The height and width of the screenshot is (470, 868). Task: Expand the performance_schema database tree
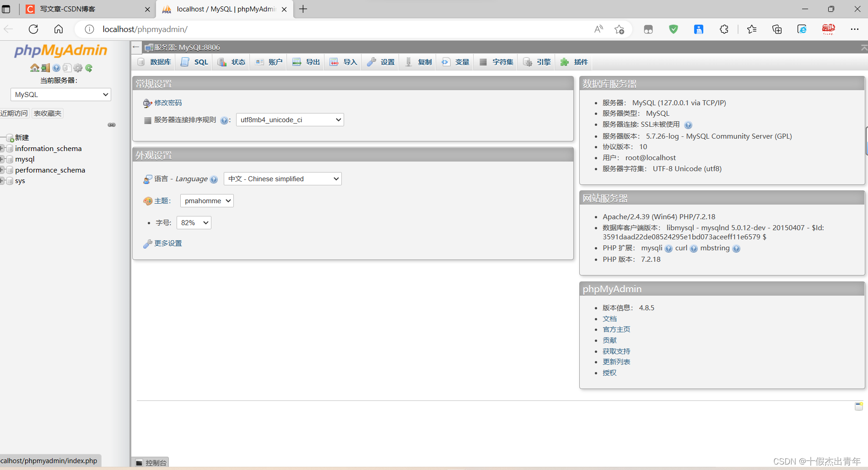point(2,170)
